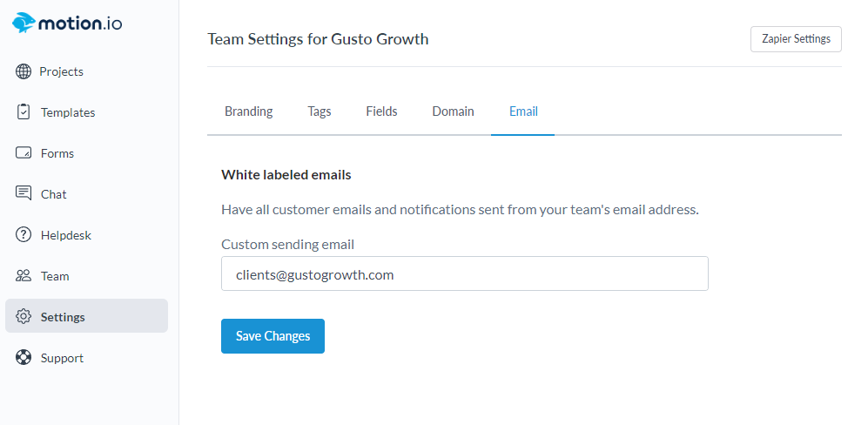Click the motion.io wordmark text
868x425 pixels.
click(x=81, y=24)
